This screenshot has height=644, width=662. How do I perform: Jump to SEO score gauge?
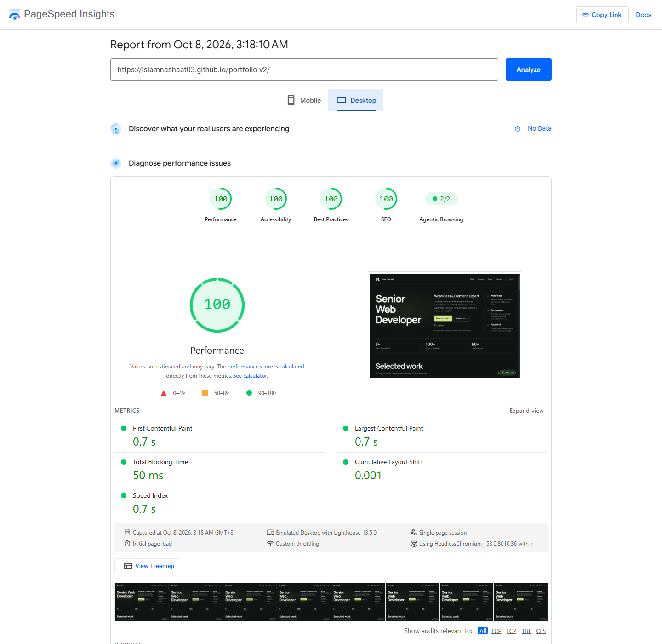tap(386, 199)
